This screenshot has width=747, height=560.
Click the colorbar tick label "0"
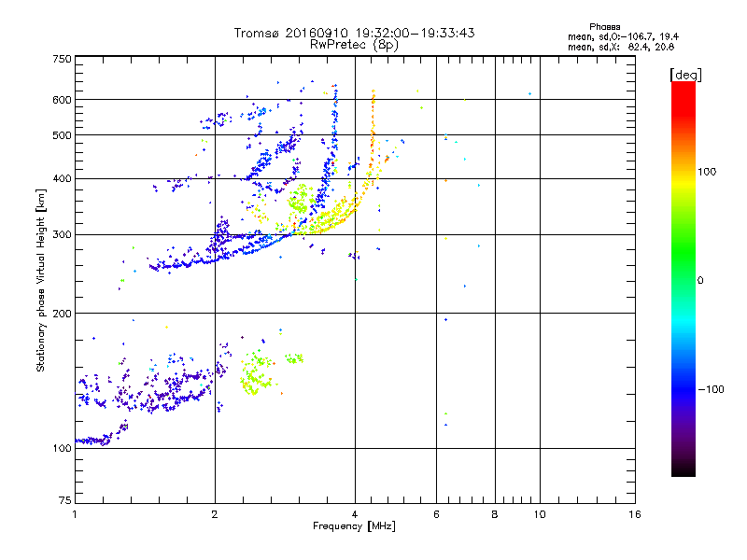coord(700,281)
